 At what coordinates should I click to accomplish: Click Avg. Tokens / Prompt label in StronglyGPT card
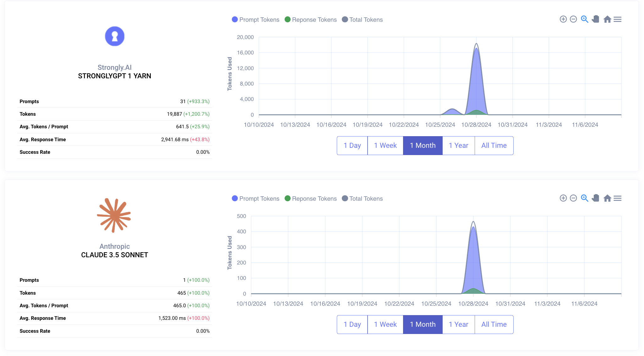44,127
